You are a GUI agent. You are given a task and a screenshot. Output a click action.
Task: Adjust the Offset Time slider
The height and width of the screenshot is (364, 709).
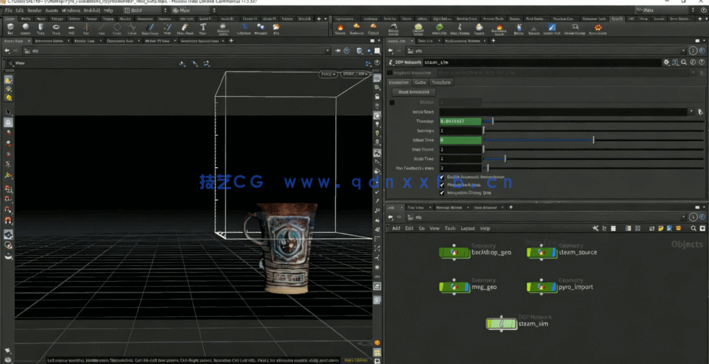click(594, 140)
